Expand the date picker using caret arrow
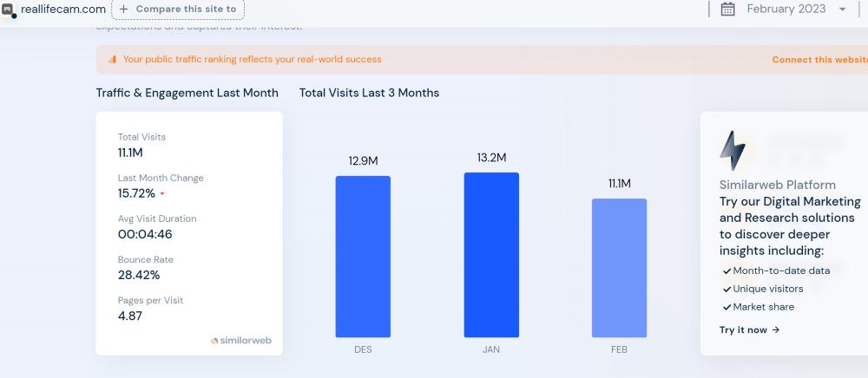 [842, 10]
